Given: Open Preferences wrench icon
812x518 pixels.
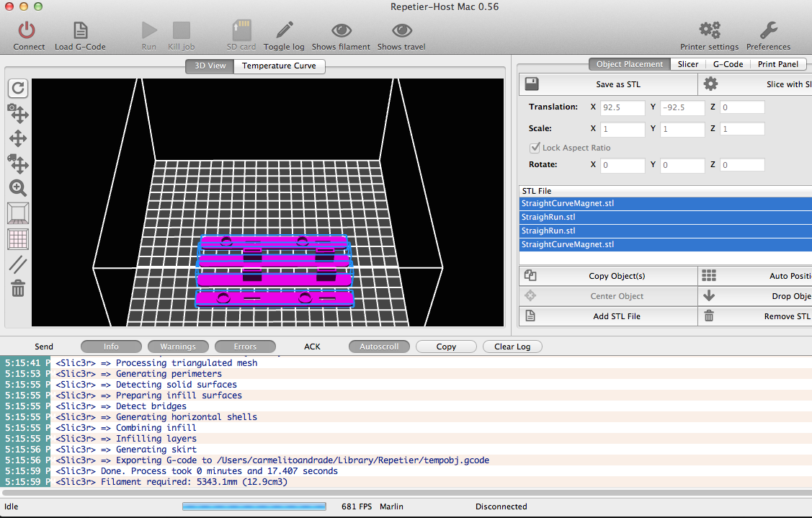Looking at the screenshot, I should (x=769, y=30).
